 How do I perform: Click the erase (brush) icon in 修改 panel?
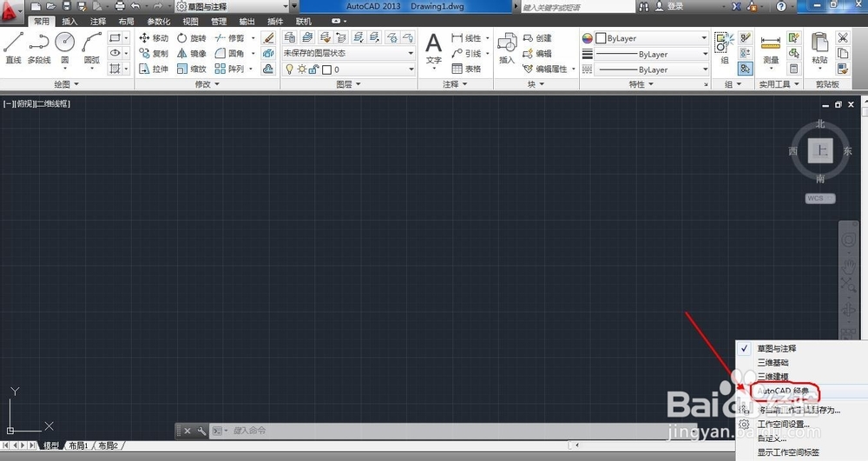268,37
